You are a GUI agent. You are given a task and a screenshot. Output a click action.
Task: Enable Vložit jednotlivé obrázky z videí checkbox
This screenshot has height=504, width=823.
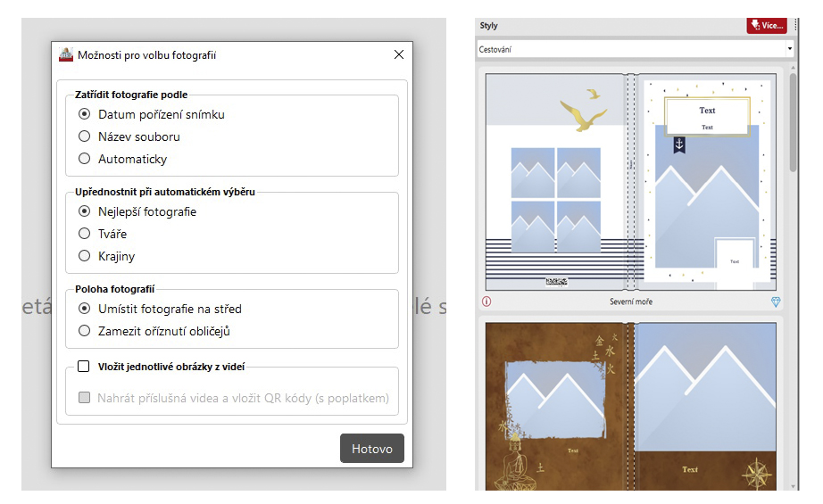coord(84,366)
